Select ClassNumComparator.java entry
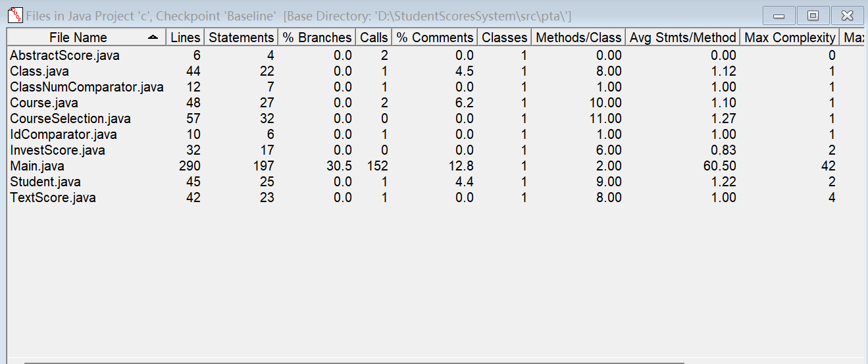Image resolution: width=868 pixels, height=364 pixels. point(86,87)
